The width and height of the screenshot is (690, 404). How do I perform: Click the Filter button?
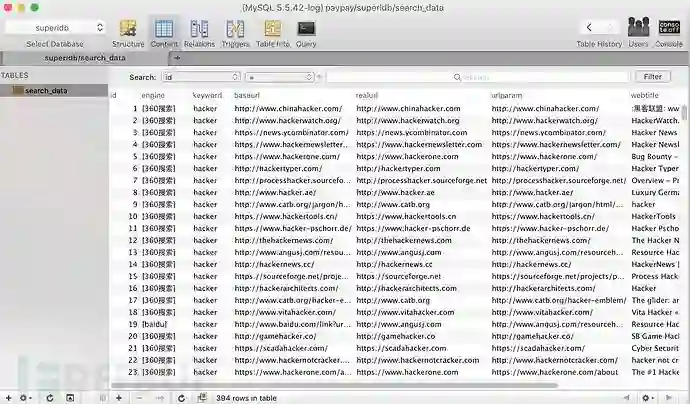653,77
